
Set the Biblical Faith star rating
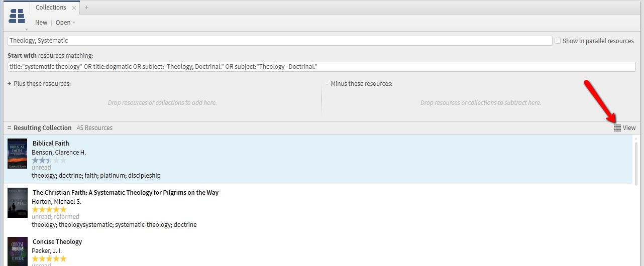(49, 160)
